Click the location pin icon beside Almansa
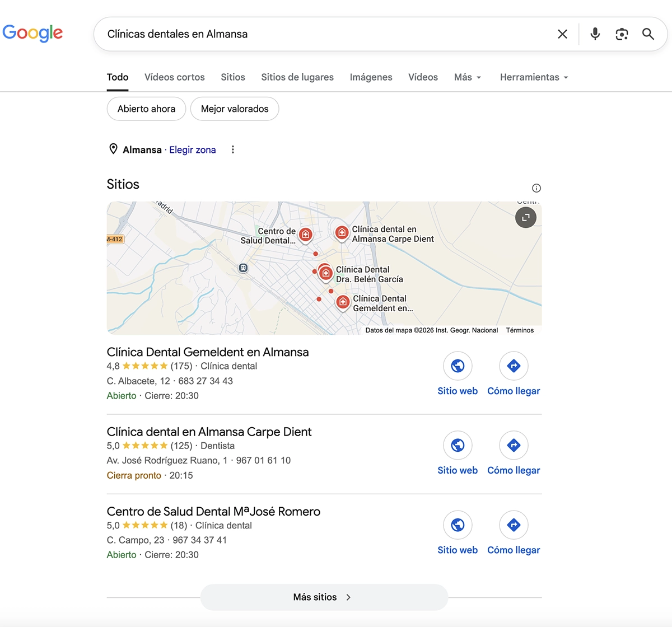Image resolution: width=672 pixels, height=627 pixels. [x=113, y=149]
